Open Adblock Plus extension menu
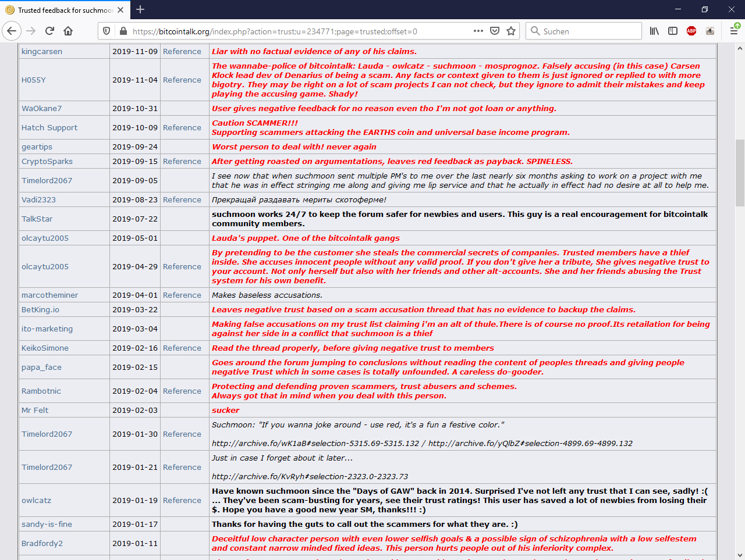Image resolution: width=745 pixels, height=560 pixels. coord(691,31)
